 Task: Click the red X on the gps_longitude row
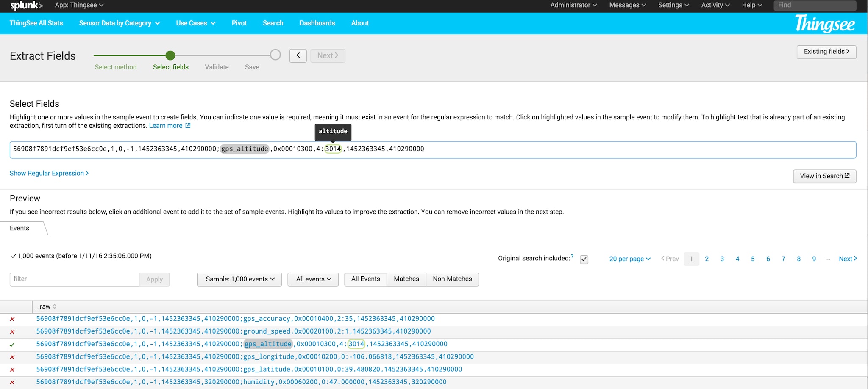12,357
